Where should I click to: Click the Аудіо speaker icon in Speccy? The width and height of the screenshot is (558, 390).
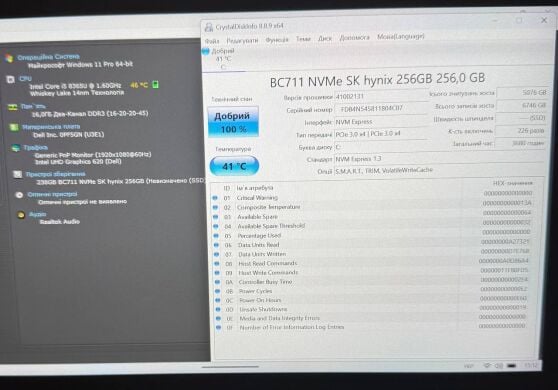[21, 215]
